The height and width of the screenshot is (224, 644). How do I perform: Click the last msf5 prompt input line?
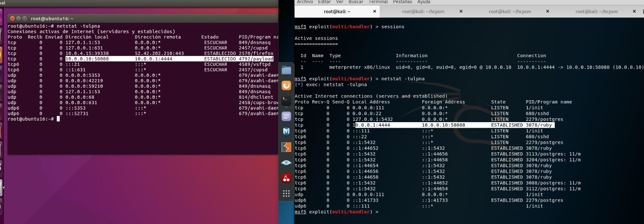(x=337, y=212)
